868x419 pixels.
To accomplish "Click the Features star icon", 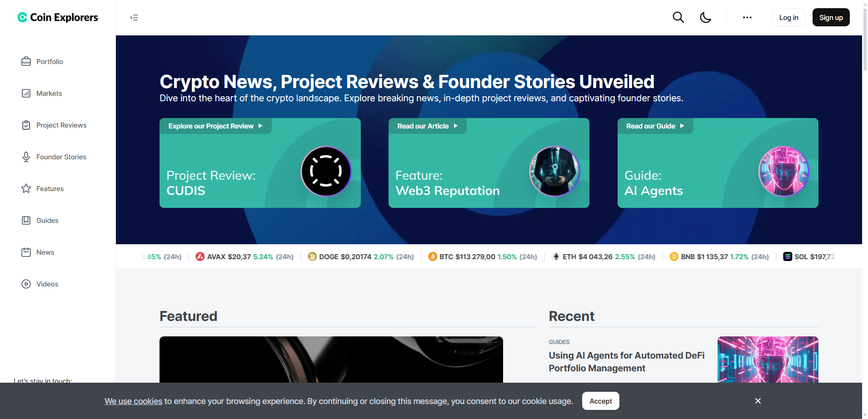I will tap(26, 188).
